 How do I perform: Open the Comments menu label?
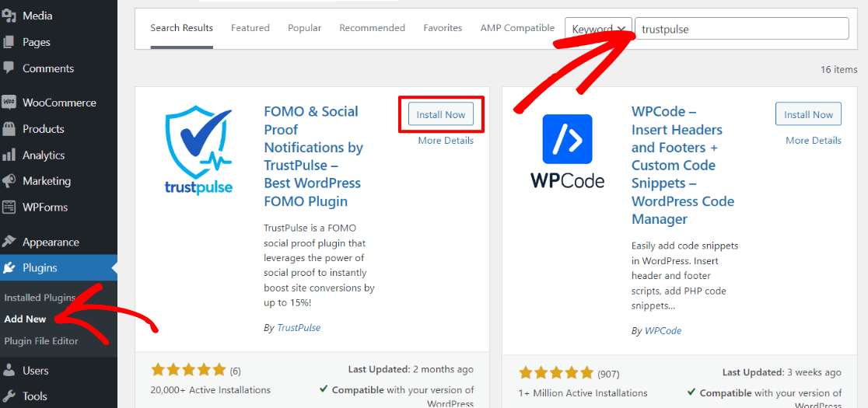tap(48, 68)
